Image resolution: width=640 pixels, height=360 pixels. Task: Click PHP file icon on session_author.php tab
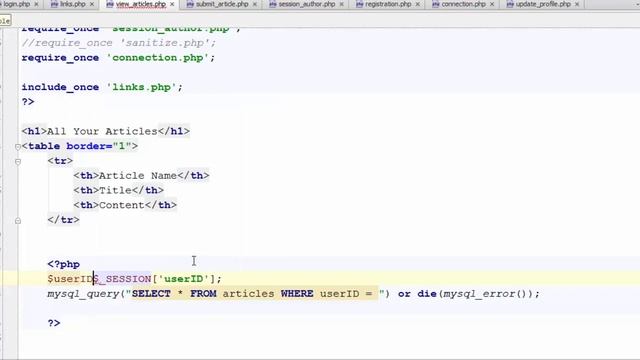click(x=273, y=4)
